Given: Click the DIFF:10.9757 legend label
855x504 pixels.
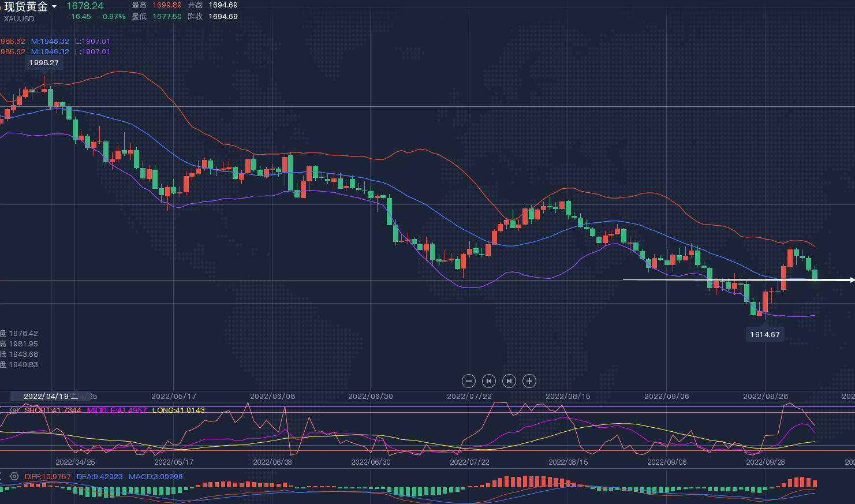Looking at the screenshot, I should pos(47,477).
